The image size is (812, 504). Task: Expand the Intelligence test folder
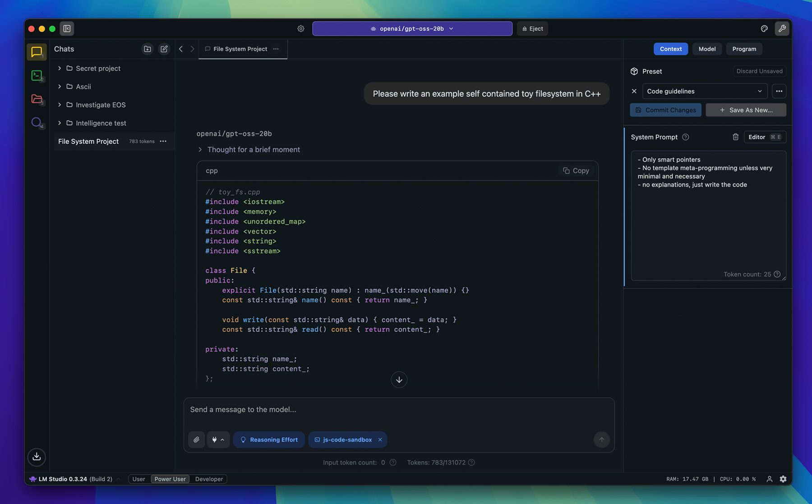[60, 123]
